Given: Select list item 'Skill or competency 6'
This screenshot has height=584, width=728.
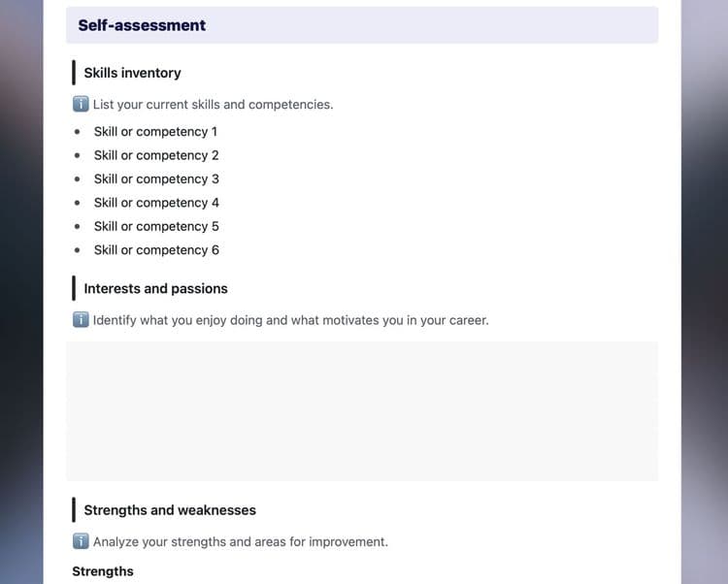Looking at the screenshot, I should coord(156,250).
